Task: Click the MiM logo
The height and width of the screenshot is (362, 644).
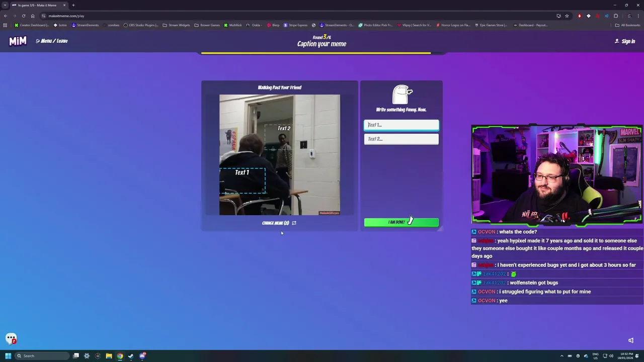Action: click(x=18, y=41)
